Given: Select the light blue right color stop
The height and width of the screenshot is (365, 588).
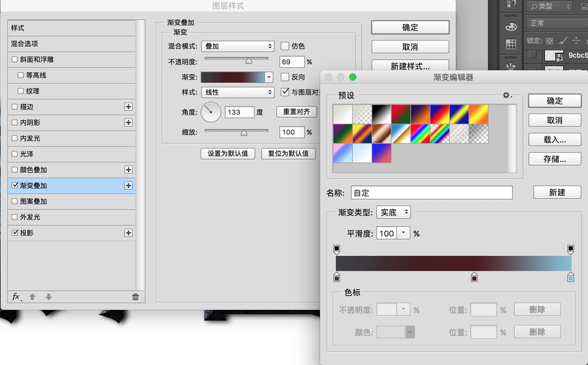Looking at the screenshot, I should 570,277.
